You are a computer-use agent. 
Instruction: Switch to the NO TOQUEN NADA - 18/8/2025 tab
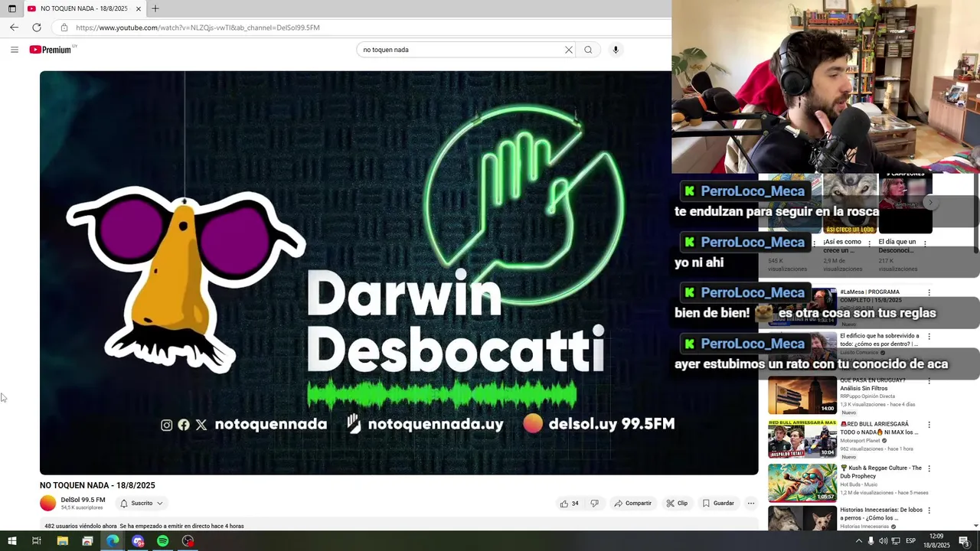(x=84, y=8)
